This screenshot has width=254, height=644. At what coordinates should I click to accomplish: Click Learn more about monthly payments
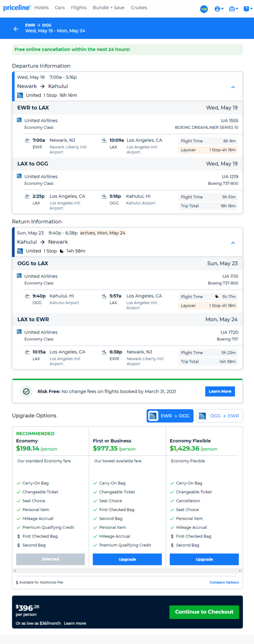(75, 623)
